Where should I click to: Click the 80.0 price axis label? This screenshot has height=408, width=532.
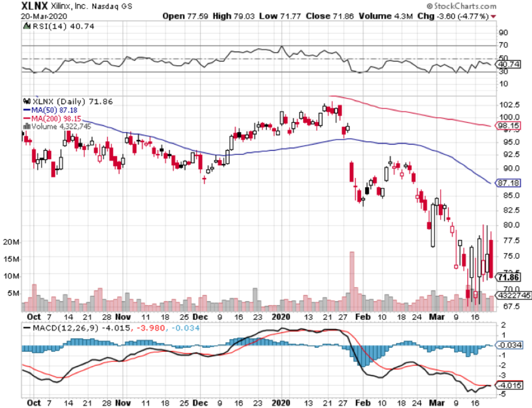[511, 225]
